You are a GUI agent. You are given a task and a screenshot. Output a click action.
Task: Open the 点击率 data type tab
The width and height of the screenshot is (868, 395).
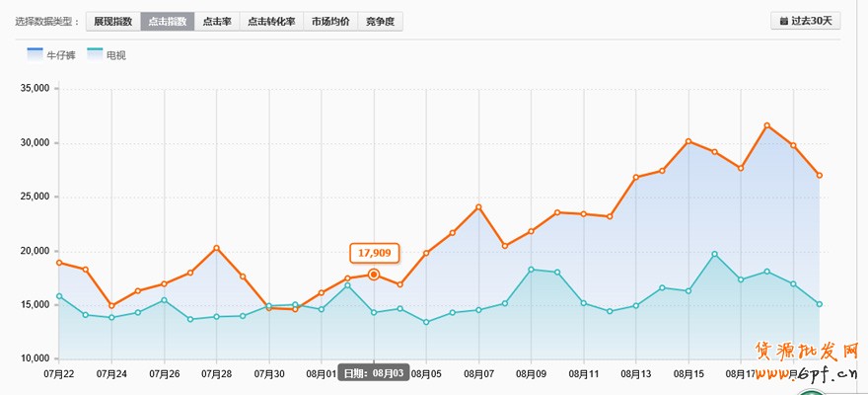[x=217, y=21]
